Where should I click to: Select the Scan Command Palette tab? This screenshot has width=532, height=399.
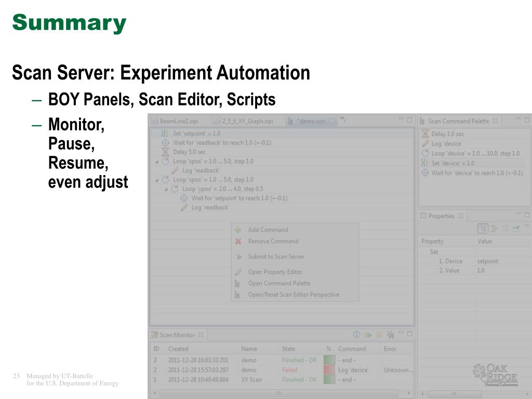click(x=459, y=121)
